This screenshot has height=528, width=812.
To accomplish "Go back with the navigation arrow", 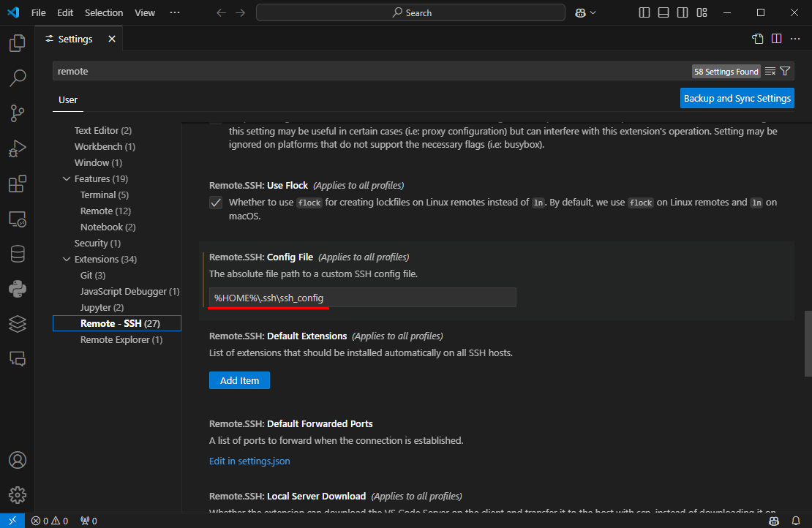I will pyautogui.click(x=221, y=13).
